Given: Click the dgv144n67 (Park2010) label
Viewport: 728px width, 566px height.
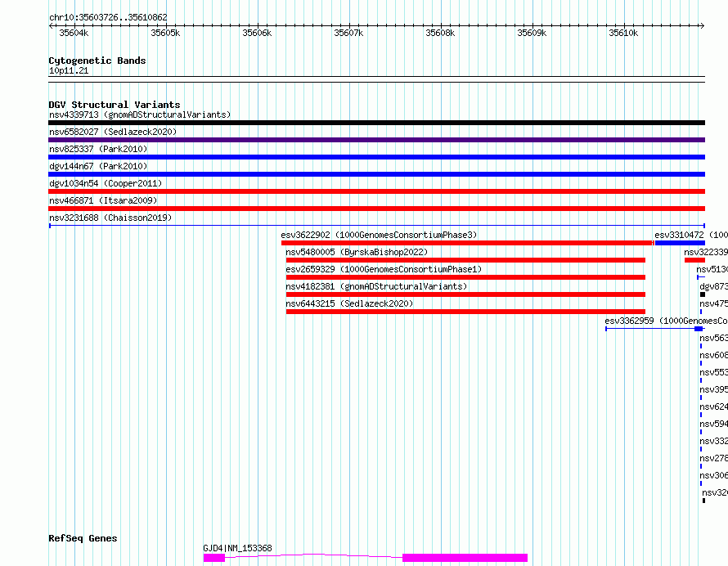Looking at the screenshot, I should (98, 166).
